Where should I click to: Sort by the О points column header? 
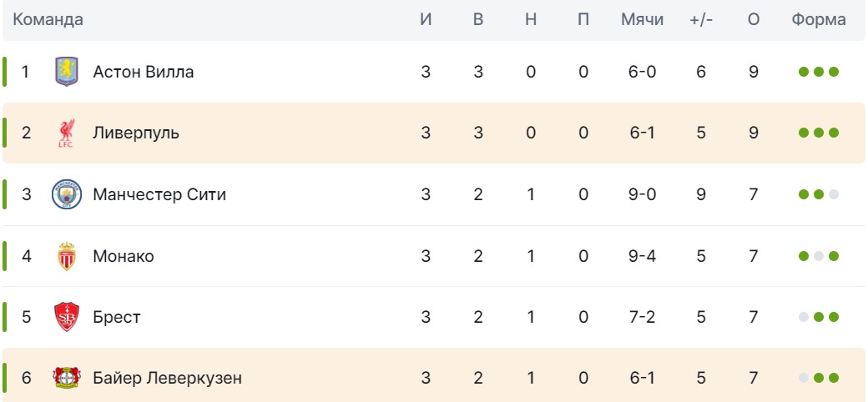tap(754, 20)
